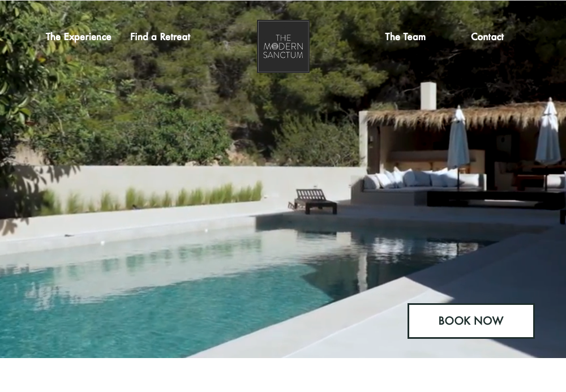The image size is (566, 392).
Task: Select Find a Retreat in navigation
Action: [160, 37]
